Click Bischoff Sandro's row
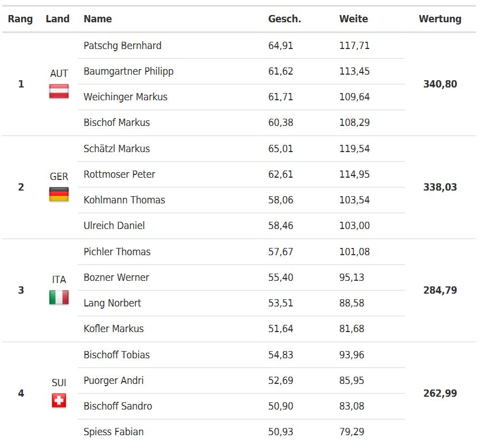Image resolution: width=480 pixels, height=448 pixels. 241,406
